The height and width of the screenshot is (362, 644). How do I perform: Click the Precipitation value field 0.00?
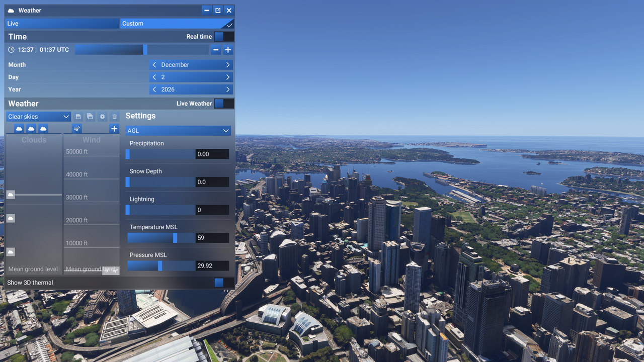click(212, 154)
